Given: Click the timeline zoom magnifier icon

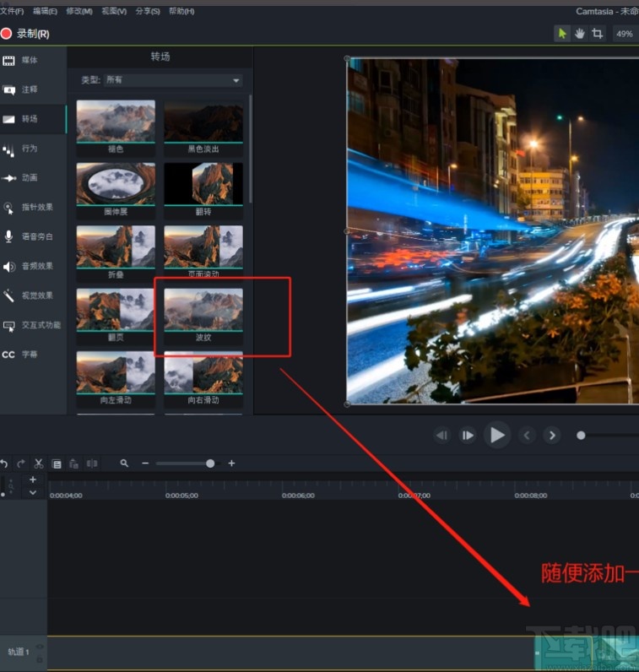Looking at the screenshot, I should pyautogui.click(x=124, y=463).
